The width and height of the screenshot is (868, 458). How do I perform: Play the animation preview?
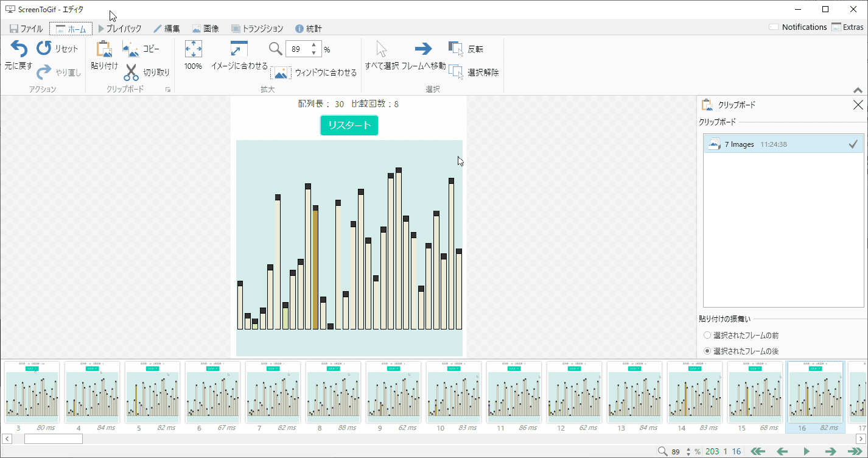pos(807,451)
